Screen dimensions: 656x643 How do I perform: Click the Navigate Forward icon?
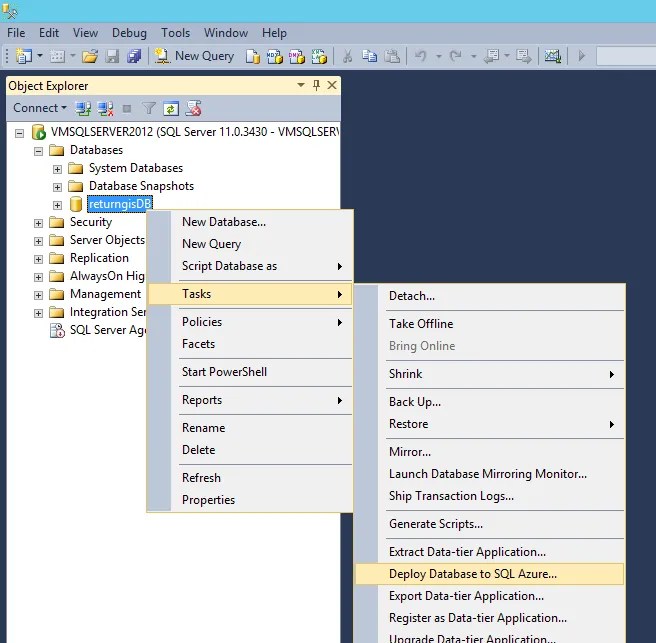(x=524, y=56)
